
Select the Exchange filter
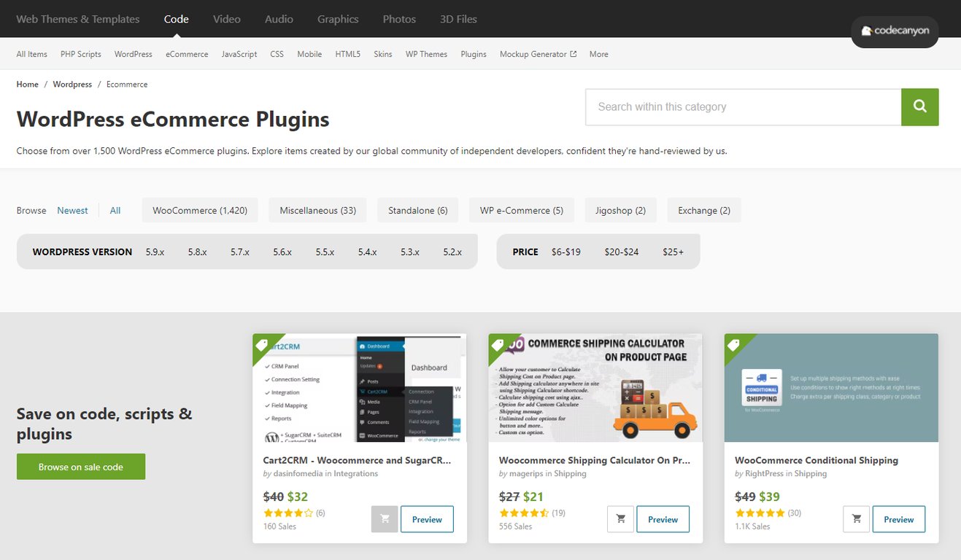pyautogui.click(x=703, y=209)
